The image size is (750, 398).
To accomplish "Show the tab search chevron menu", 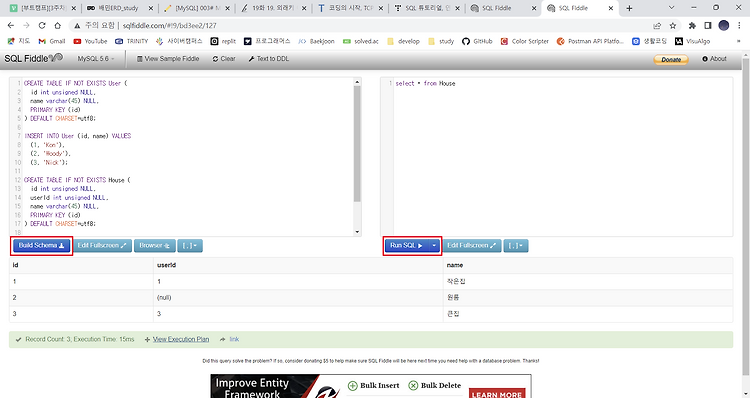I will tap(672, 8).
